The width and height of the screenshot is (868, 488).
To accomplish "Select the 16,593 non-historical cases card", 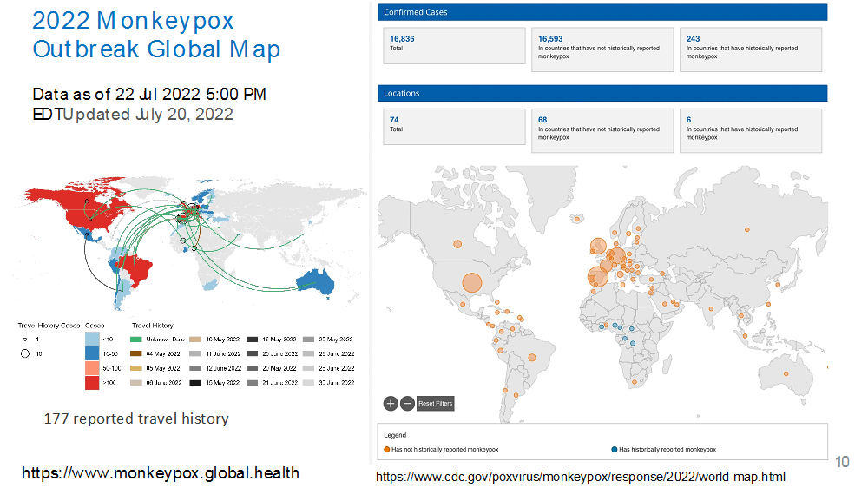I will coord(602,49).
